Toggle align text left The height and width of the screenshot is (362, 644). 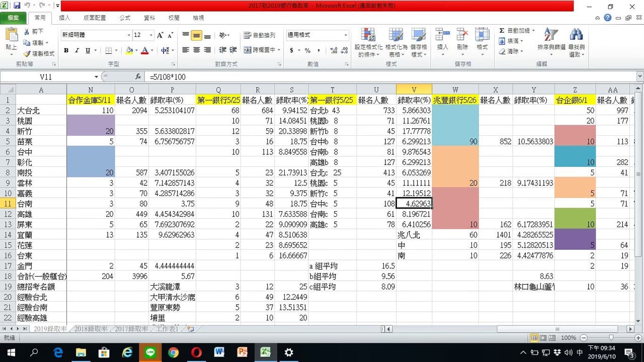[186, 50]
